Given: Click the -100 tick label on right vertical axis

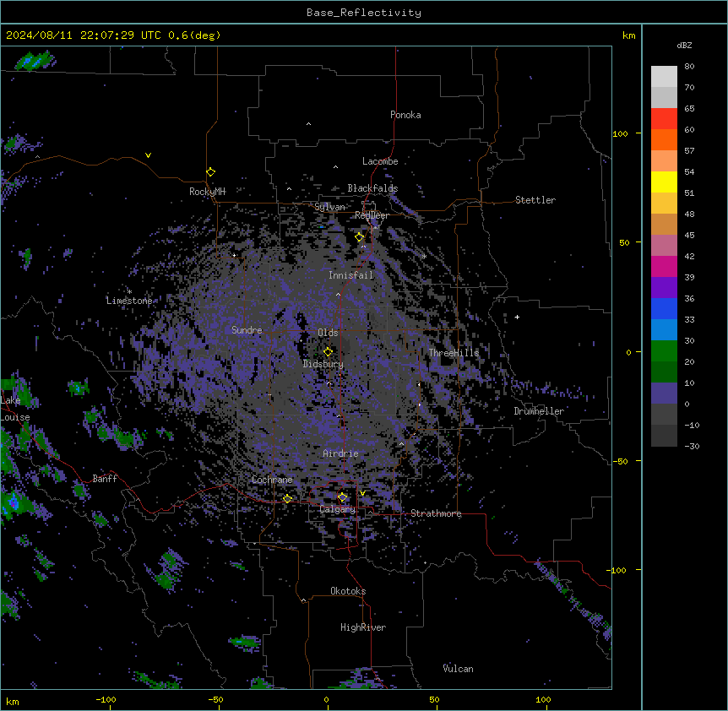Looking at the screenshot, I should (617, 570).
